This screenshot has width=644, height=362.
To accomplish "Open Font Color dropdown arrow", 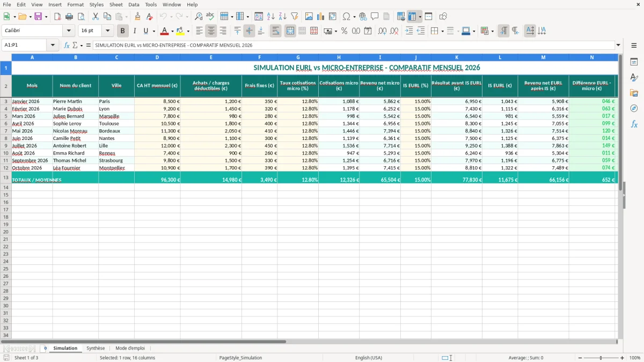I will click(x=172, y=31).
